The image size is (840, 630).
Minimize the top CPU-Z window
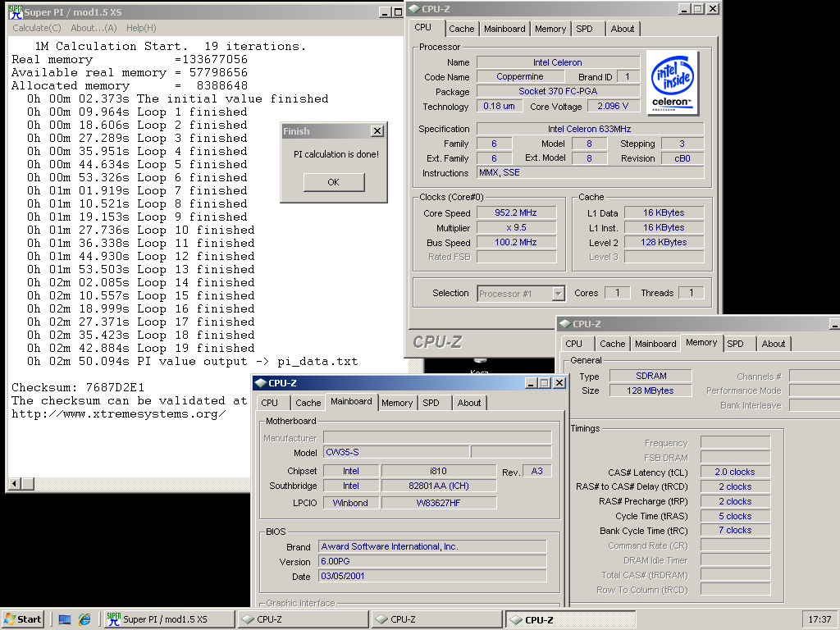(684, 9)
